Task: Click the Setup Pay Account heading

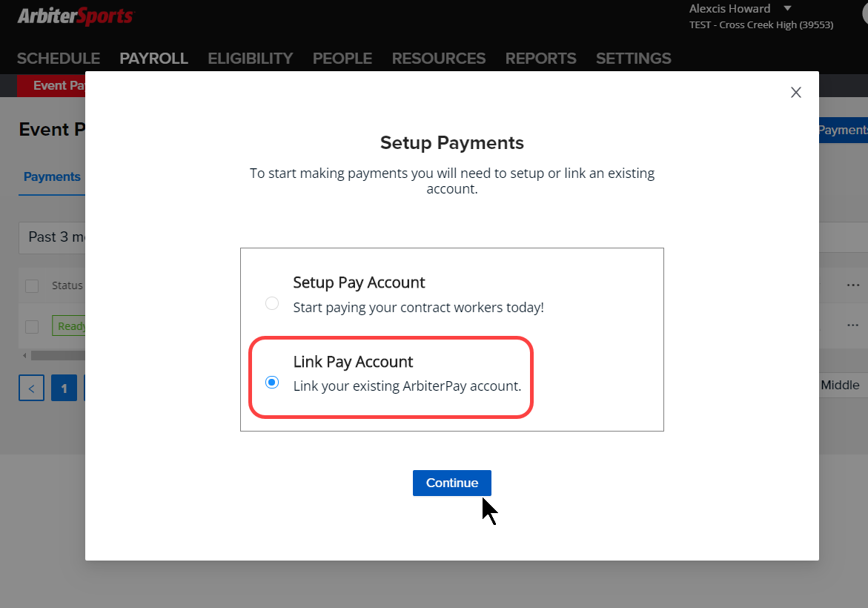Action: point(359,282)
